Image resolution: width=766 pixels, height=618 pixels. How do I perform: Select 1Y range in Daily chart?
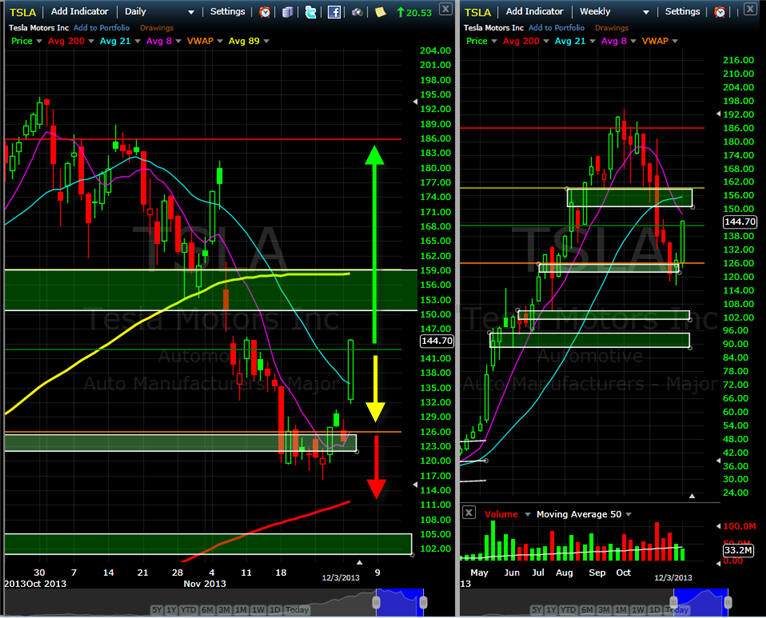point(171,610)
